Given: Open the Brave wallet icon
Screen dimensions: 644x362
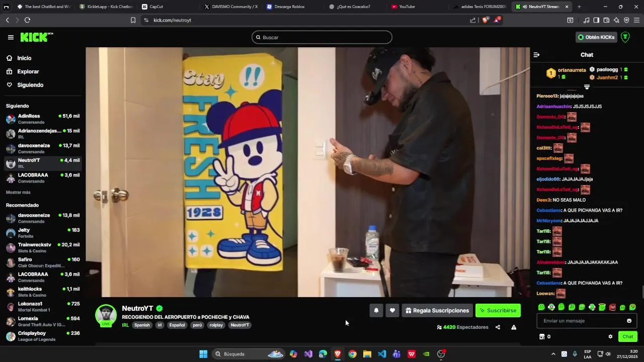Looking at the screenshot, I should point(606,20).
